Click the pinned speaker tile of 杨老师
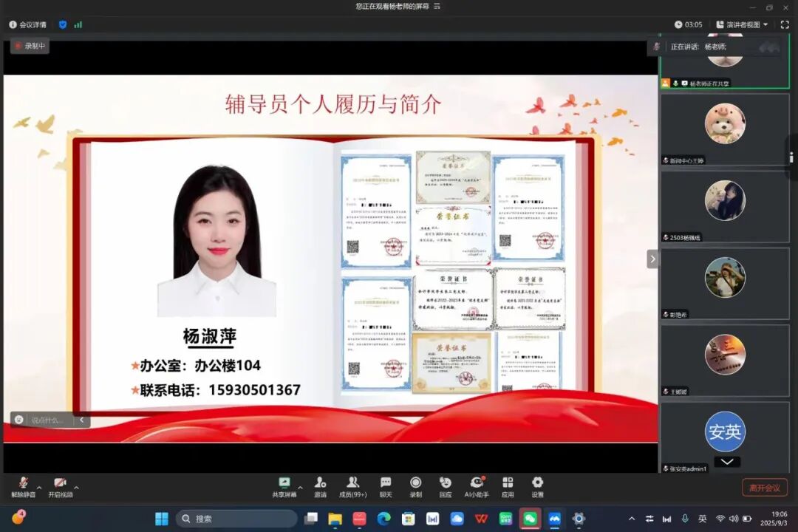Screen dimensions: 798x532 [x=725, y=61]
